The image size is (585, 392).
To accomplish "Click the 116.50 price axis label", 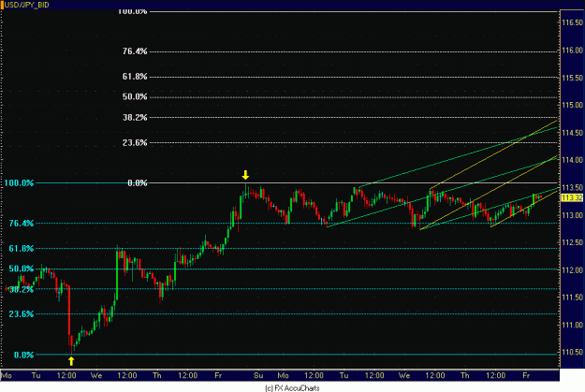I will 572,22.
